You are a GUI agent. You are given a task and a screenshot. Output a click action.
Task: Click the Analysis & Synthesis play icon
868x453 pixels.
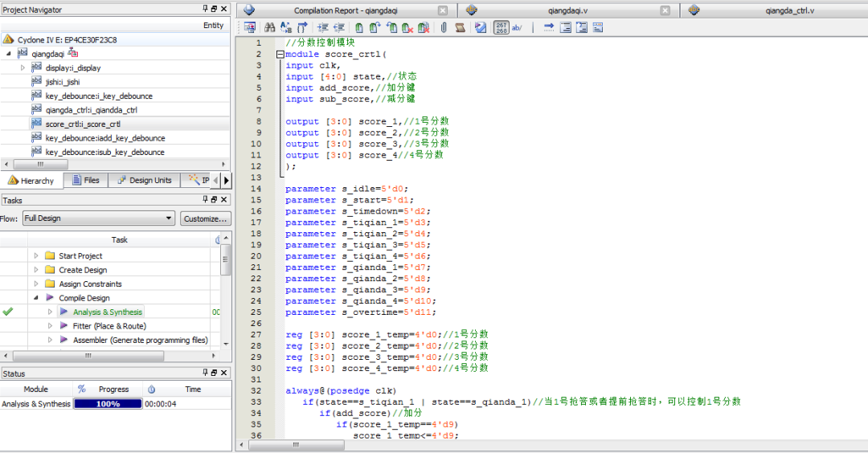[x=63, y=312]
